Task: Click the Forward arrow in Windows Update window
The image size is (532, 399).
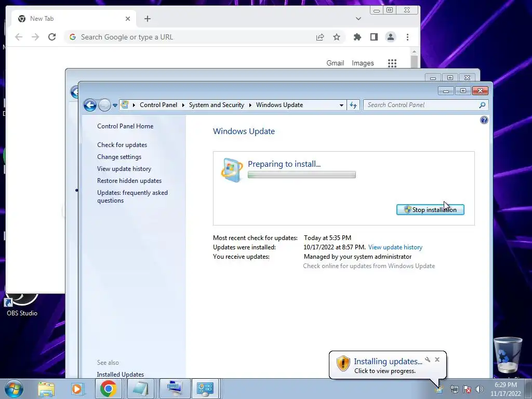Action: (x=104, y=105)
